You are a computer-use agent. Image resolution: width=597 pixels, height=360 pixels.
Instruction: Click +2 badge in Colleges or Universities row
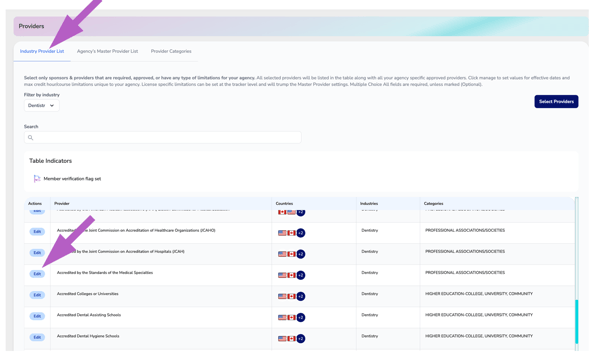301,296
